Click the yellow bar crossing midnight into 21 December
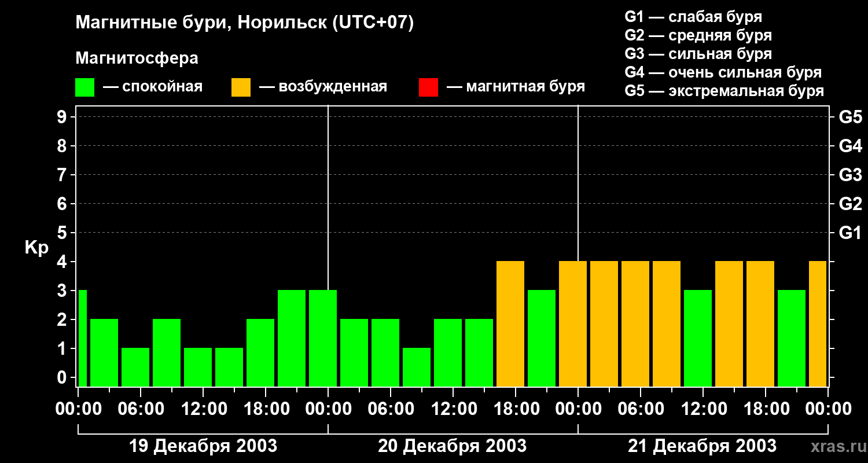 [x=573, y=324]
